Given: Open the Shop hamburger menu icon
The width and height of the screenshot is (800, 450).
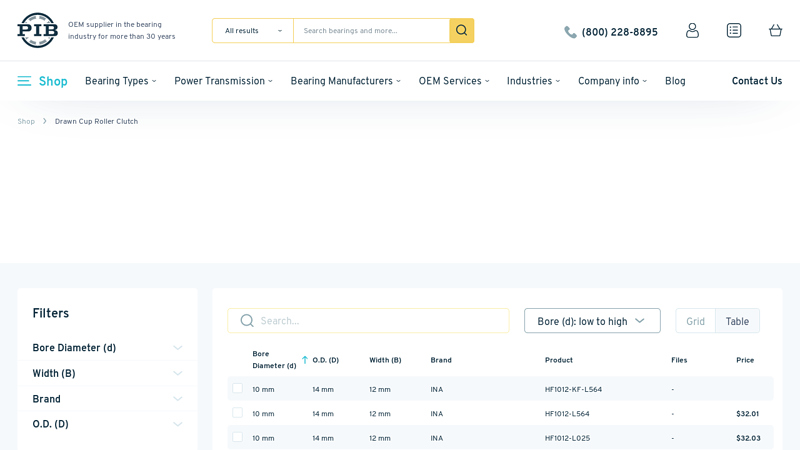Looking at the screenshot, I should [x=24, y=81].
